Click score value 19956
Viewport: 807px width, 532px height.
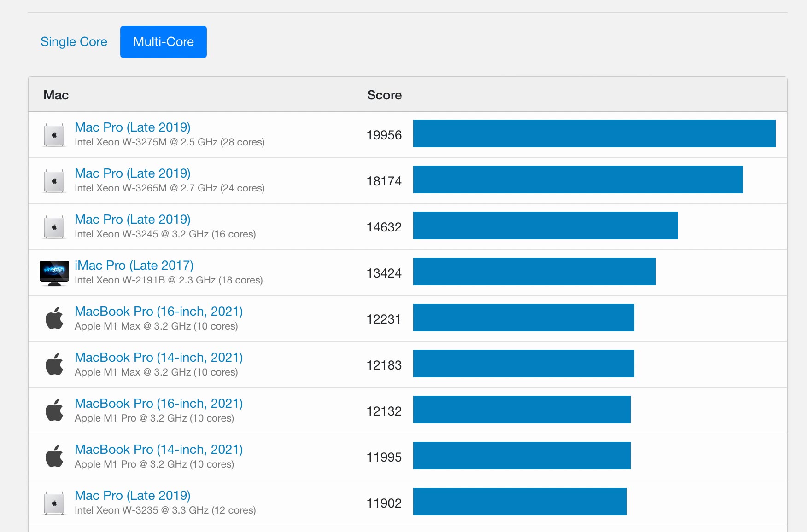click(x=384, y=135)
